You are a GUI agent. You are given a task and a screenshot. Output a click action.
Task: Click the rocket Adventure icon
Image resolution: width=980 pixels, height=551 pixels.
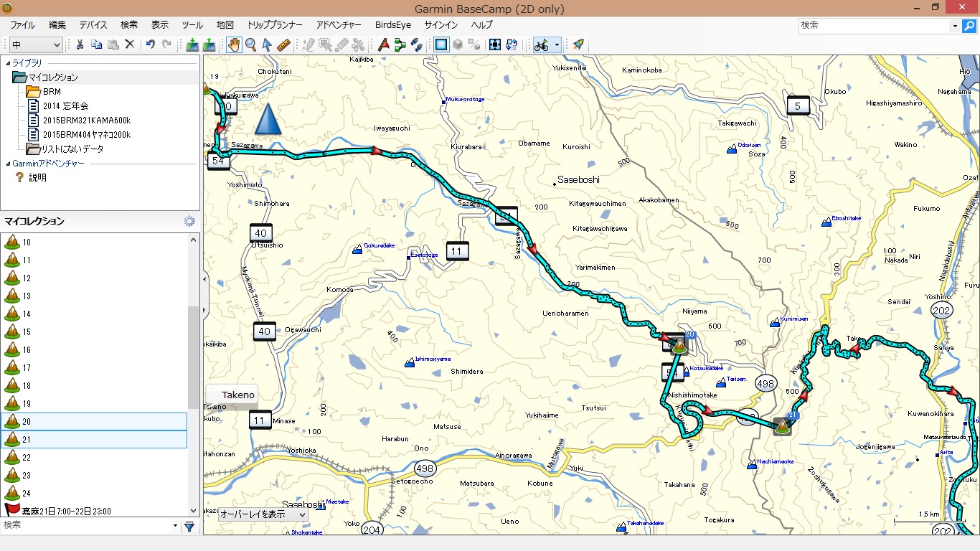pos(578,44)
